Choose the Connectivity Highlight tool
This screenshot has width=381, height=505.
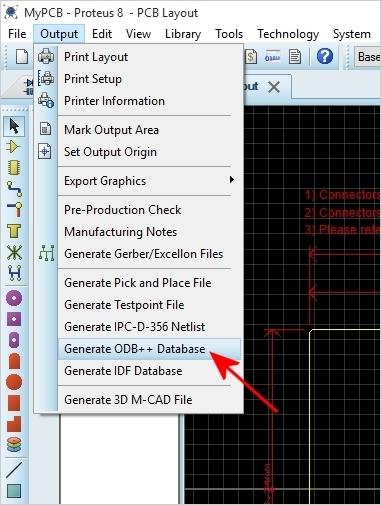coord(14,273)
